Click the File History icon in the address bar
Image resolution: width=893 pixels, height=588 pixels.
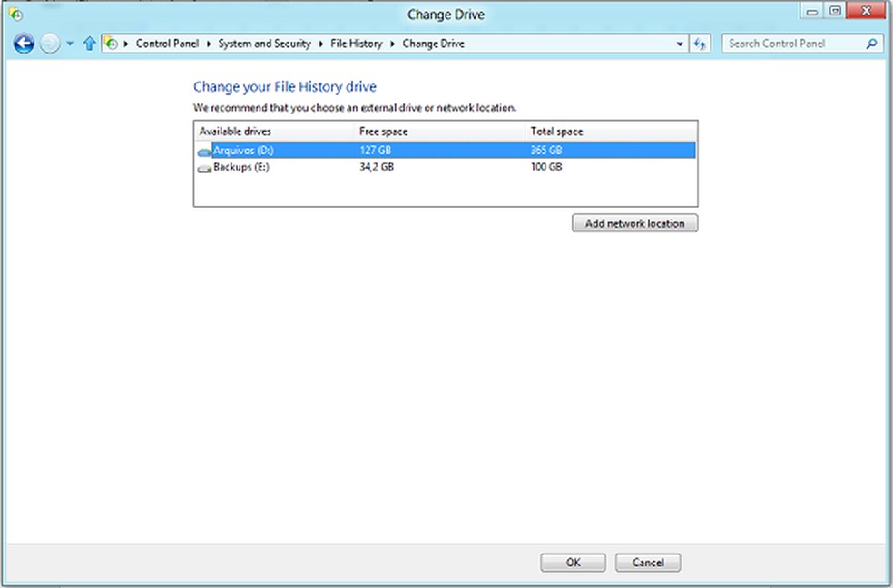(x=111, y=44)
